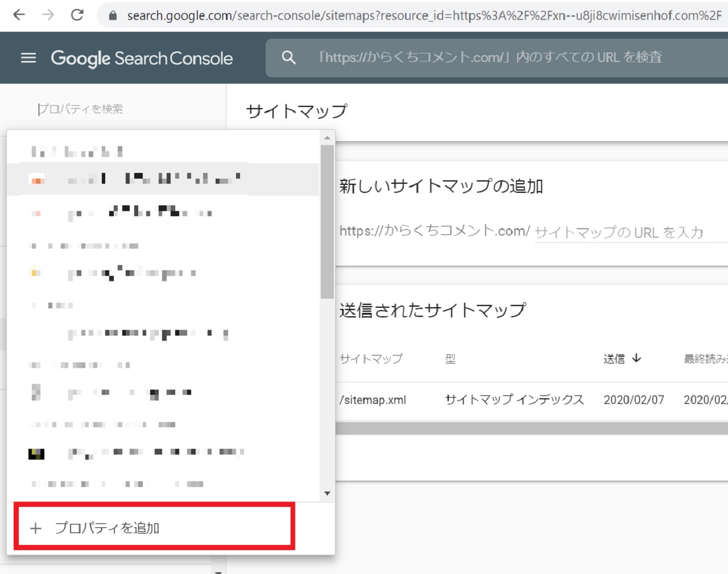
Task: Click the magnifier icon in the URL inspection bar
Action: point(289,57)
